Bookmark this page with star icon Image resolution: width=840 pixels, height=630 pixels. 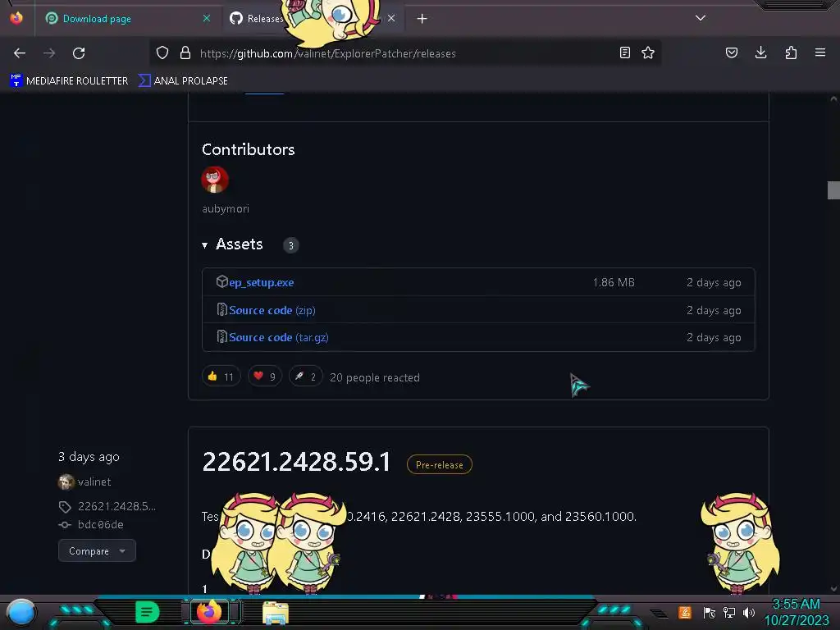[x=648, y=52]
